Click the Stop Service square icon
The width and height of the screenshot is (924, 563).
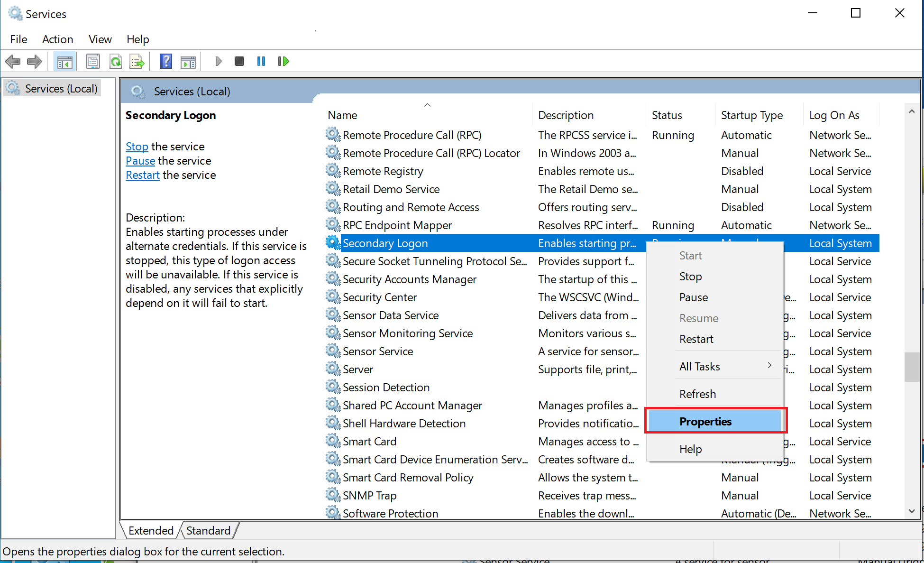coord(239,61)
